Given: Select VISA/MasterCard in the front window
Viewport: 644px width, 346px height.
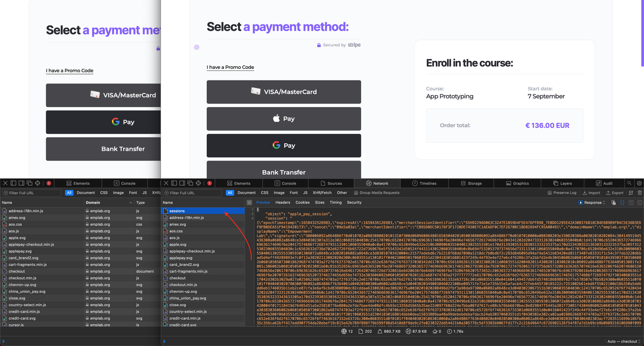Looking at the screenshot, I should pos(284,92).
